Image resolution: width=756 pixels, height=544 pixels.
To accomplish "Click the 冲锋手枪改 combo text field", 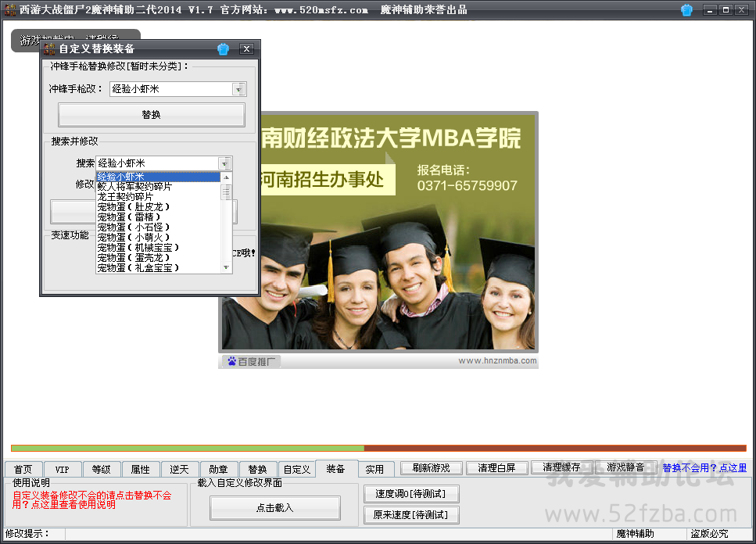I will (x=172, y=89).
